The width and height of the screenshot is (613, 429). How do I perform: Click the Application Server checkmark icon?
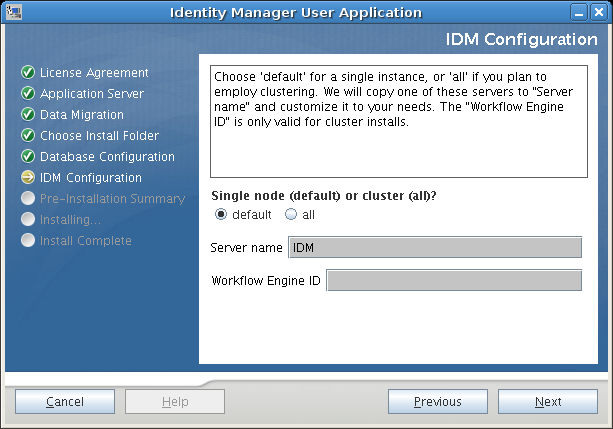28,94
